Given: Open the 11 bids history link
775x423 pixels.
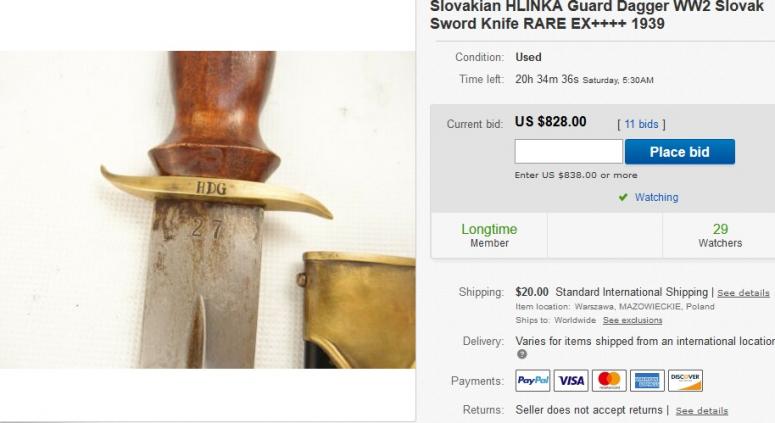Looking at the screenshot, I should [x=641, y=124].
